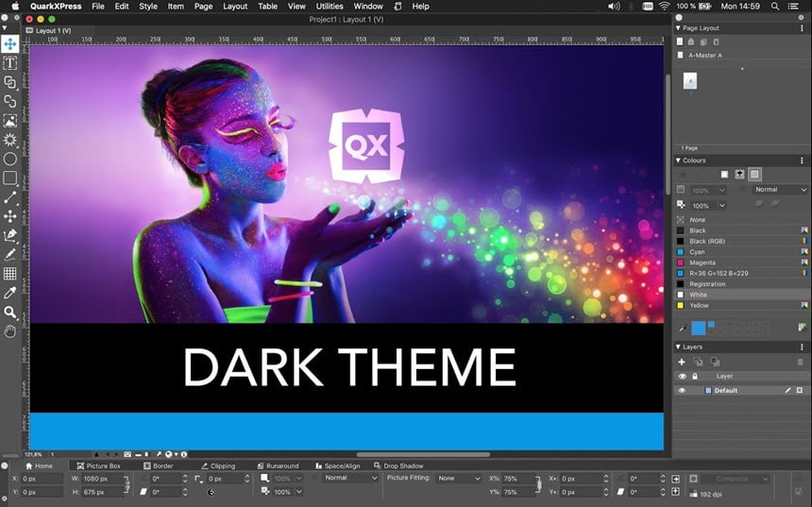Click the macOS Spotlight search icon
Screen dimensions: 812x507
pos(775,7)
